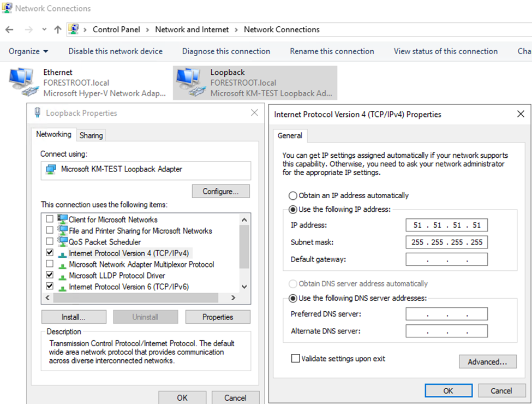532x404 pixels.
Task: Click horizontal scroll right arrow
Action: pyautogui.click(x=233, y=298)
